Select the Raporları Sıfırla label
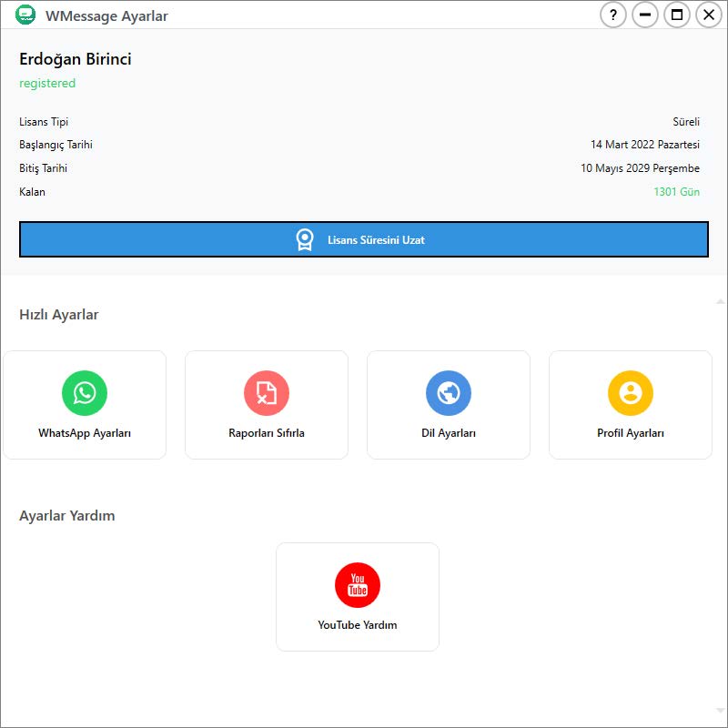The width and height of the screenshot is (728, 728). click(x=267, y=433)
